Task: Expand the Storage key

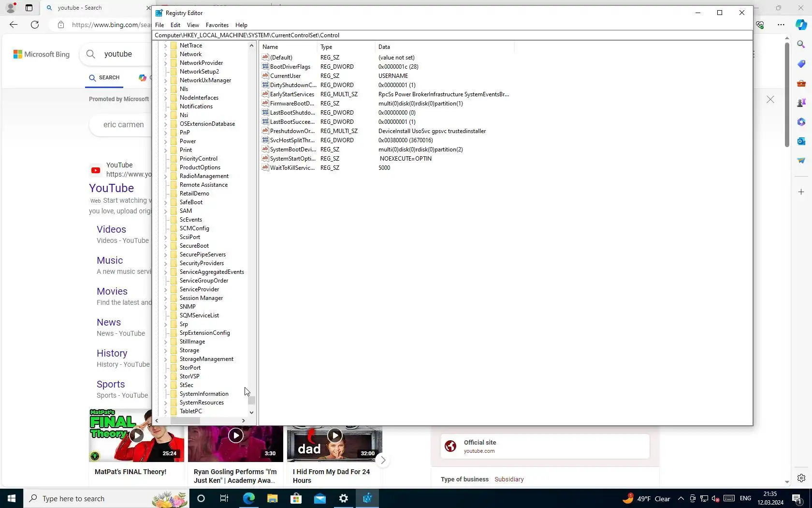Action: (x=165, y=351)
